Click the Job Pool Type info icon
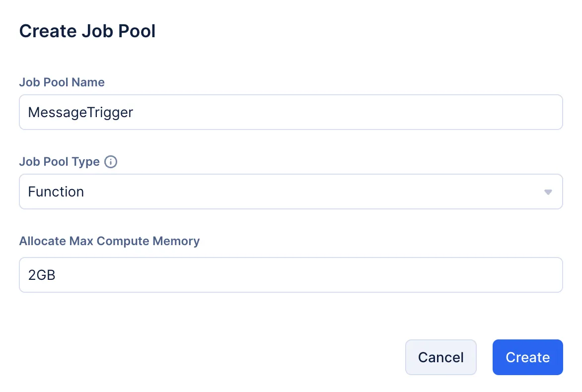 coord(111,162)
